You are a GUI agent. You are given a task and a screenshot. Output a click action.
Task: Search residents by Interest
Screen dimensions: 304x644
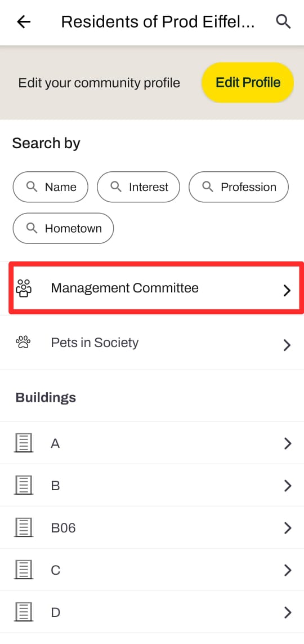coord(138,187)
